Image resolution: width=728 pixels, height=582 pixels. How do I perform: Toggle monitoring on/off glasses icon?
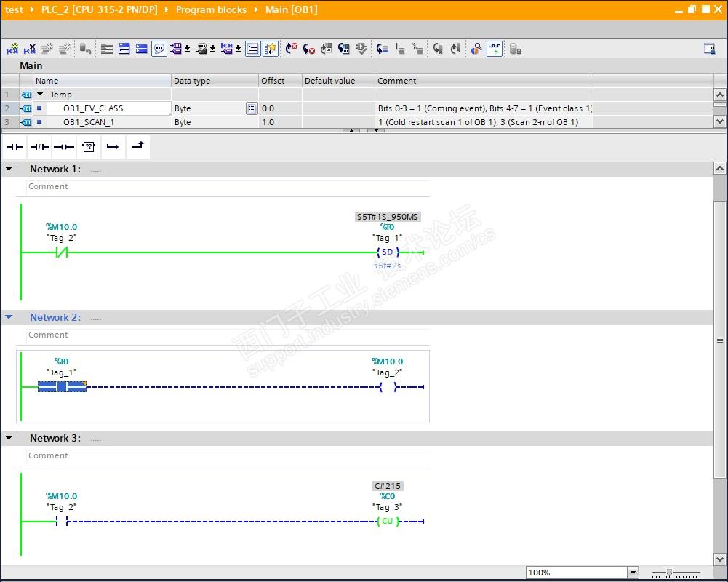(x=494, y=49)
